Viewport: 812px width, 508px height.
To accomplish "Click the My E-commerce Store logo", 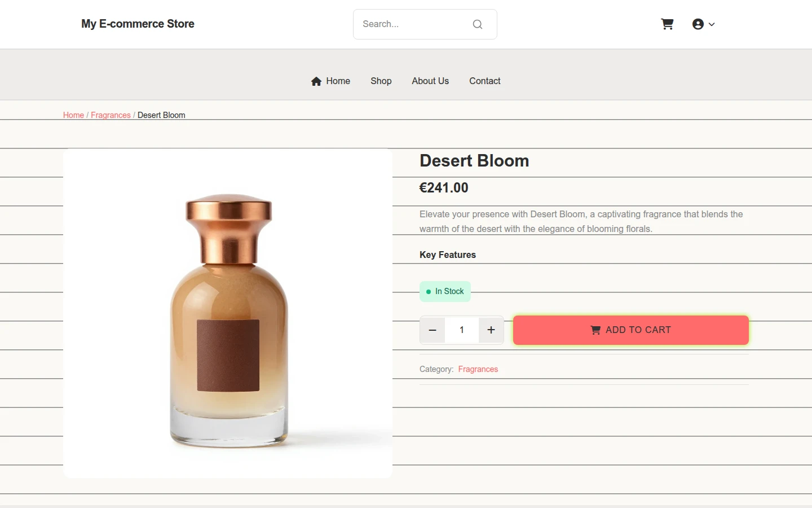I will tap(138, 24).
